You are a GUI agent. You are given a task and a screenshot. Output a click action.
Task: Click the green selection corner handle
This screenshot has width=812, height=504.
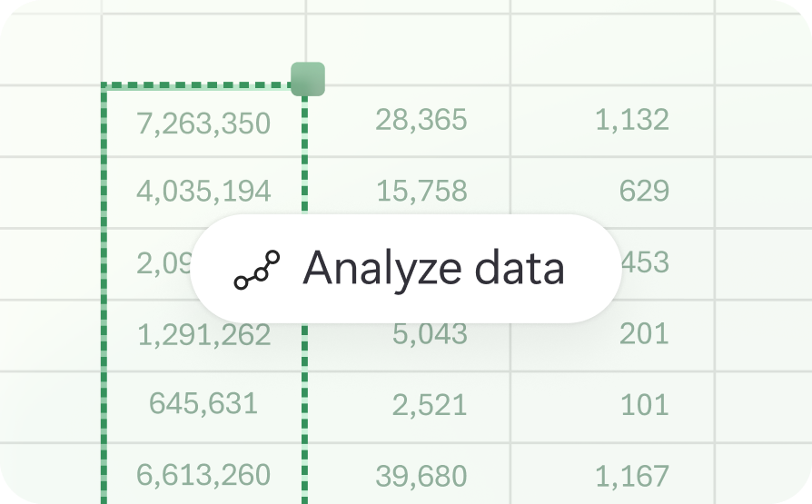pos(307,79)
